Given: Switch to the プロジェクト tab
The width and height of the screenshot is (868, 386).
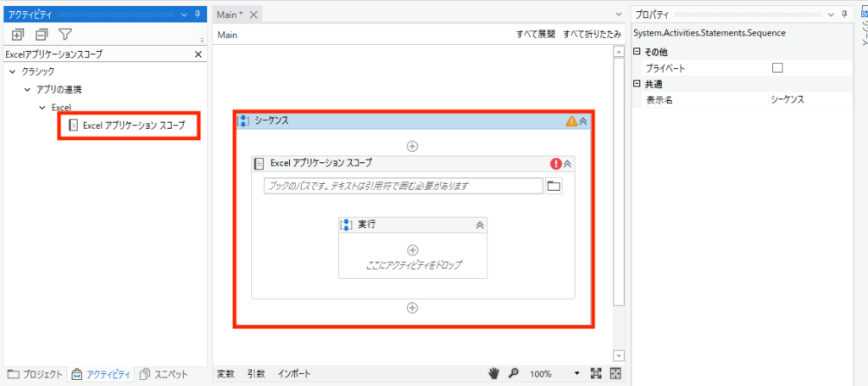Looking at the screenshot, I should tap(36, 374).
